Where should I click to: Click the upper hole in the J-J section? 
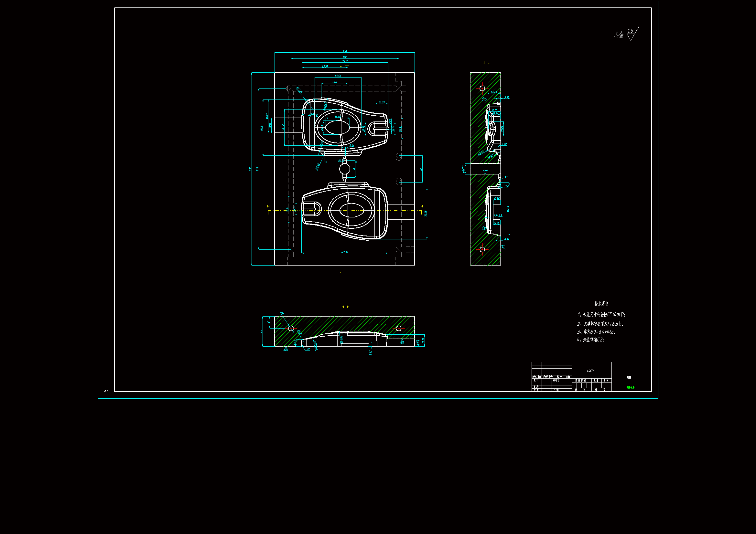pos(482,88)
